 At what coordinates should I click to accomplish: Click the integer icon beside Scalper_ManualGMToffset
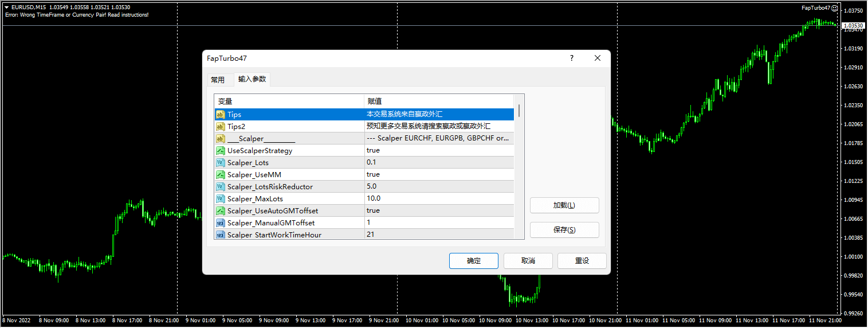point(220,222)
